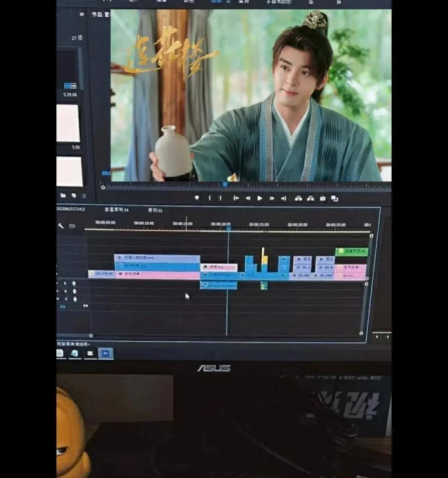This screenshot has height=478, width=448.
Task: Click the Go to Out point button
Action: coord(283,198)
